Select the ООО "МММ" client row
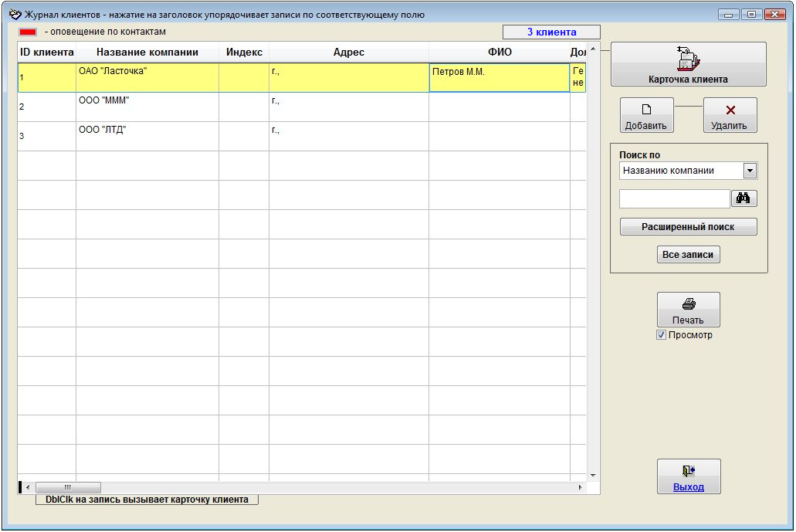796x532 pixels. pos(147,107)
